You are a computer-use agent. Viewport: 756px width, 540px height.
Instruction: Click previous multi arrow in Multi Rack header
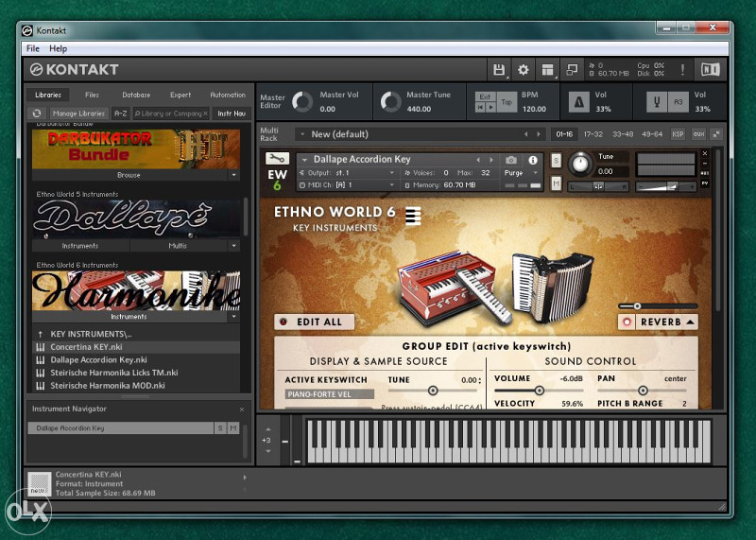(526, 134)
